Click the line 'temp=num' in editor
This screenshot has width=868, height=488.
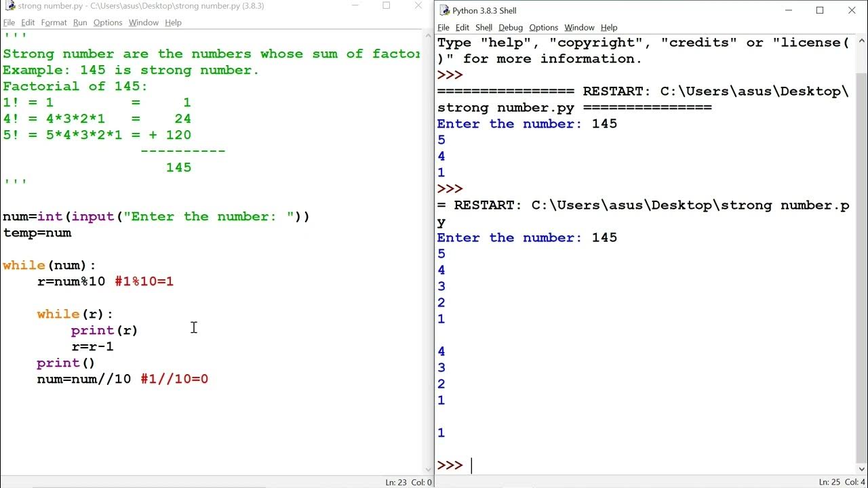point(37,232)
